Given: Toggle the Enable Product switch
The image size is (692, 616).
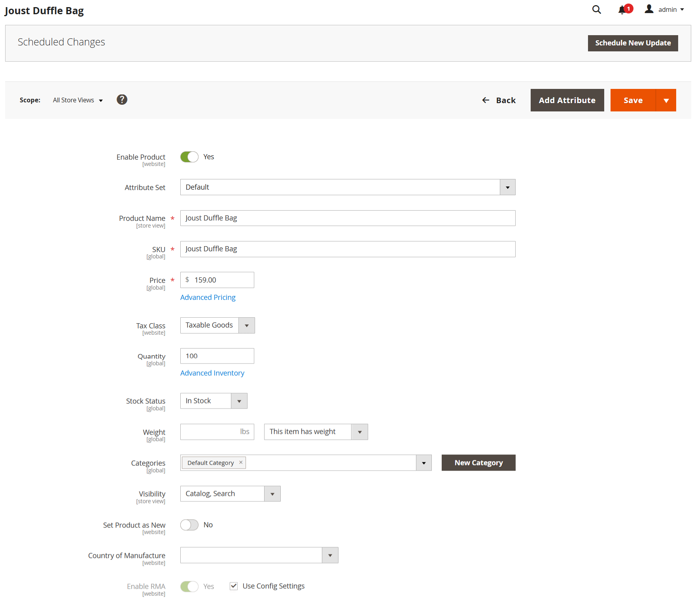Looking at the screenshot, I should [x=189, y=157].
